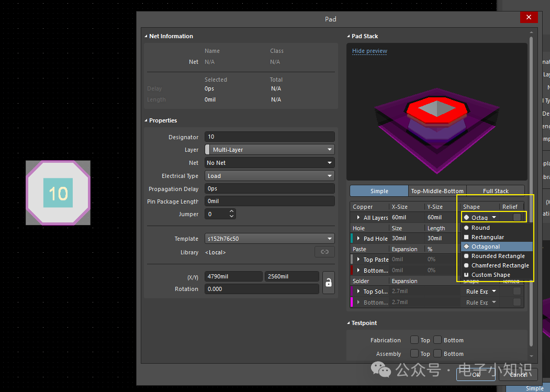Expand the Bottom Paste row
This screenshot has height=392, width=550.
(358, 270)
